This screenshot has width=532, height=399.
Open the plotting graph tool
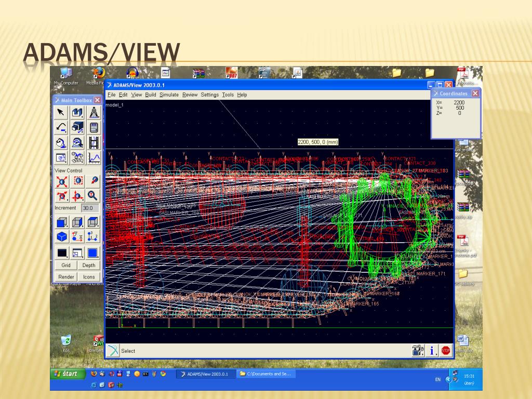pos(94,158)
